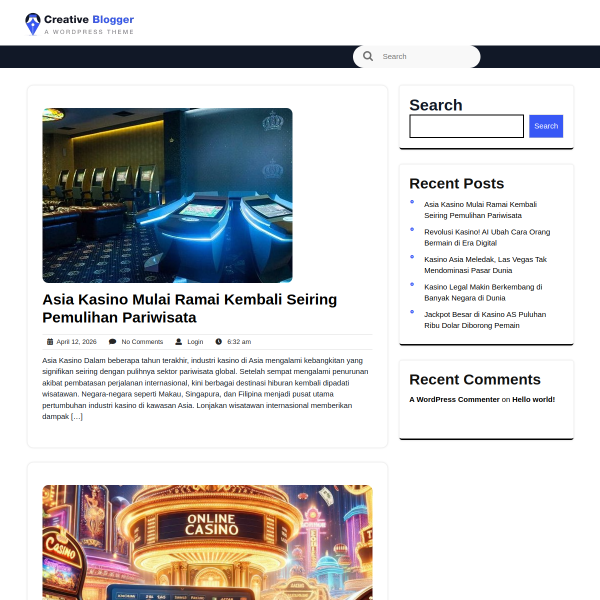Open the casino lounge featured image
The width and height of the screenshot is (600, 600).
click(167, 195)
